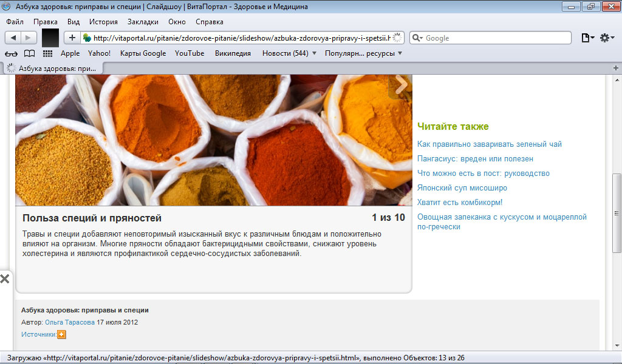Open the Apple bookmark
Image resolution: width=622 pixels, height=364 pixels.
point(70,53)
